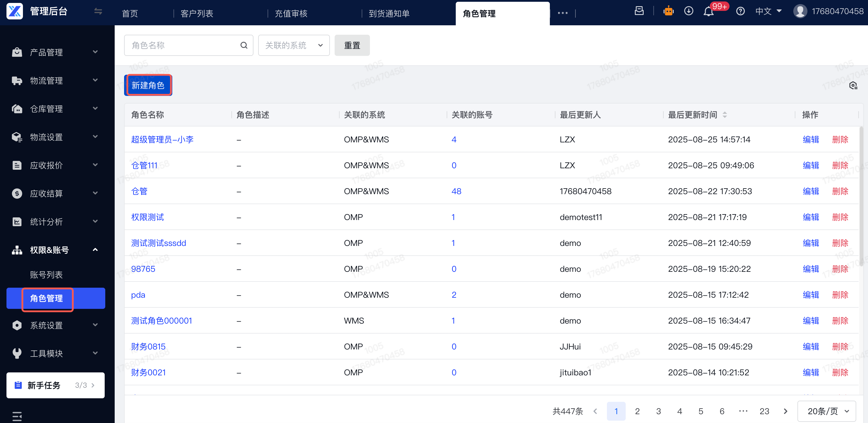Edit the 98765 role
Viewport: 868px width, 423px height.
(x=811, y=269)
